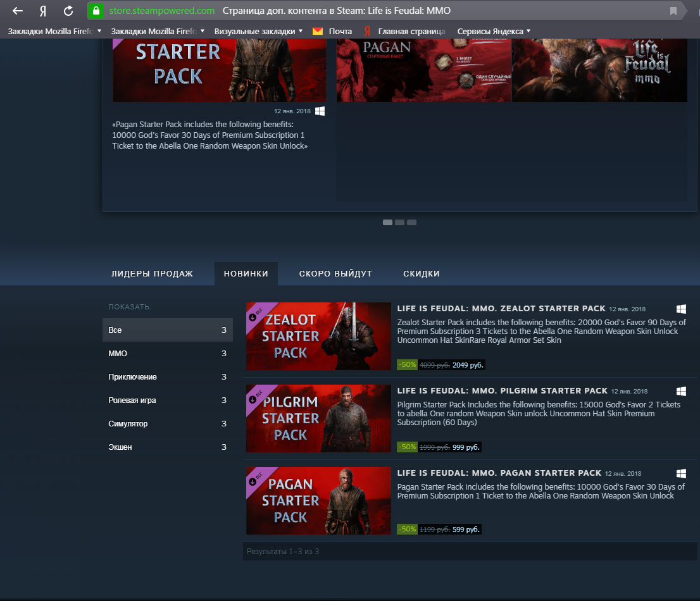Select the Все filter

(x=168, y=330)
